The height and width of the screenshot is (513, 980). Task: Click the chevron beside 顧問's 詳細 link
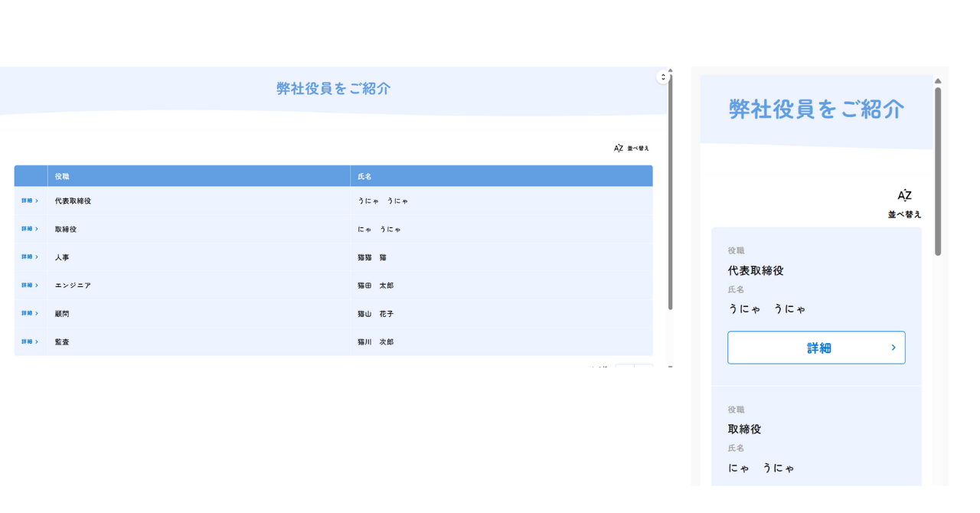35,313
